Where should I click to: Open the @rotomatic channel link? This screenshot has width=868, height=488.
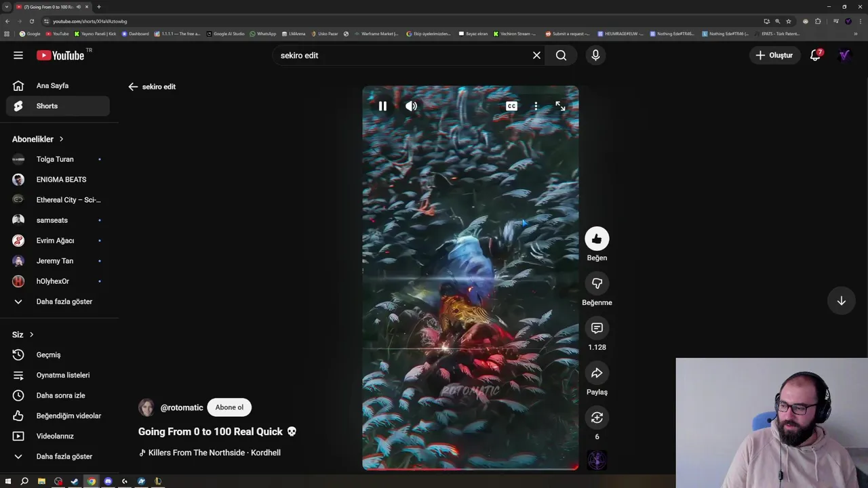(x=182, y=408)
